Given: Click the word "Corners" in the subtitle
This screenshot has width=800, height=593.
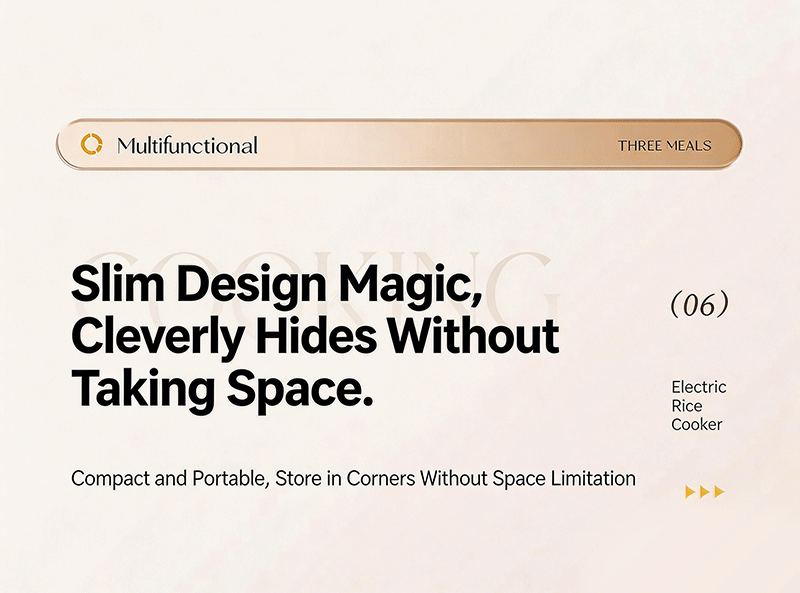Looking at the screenshot, I should [381, 479].
